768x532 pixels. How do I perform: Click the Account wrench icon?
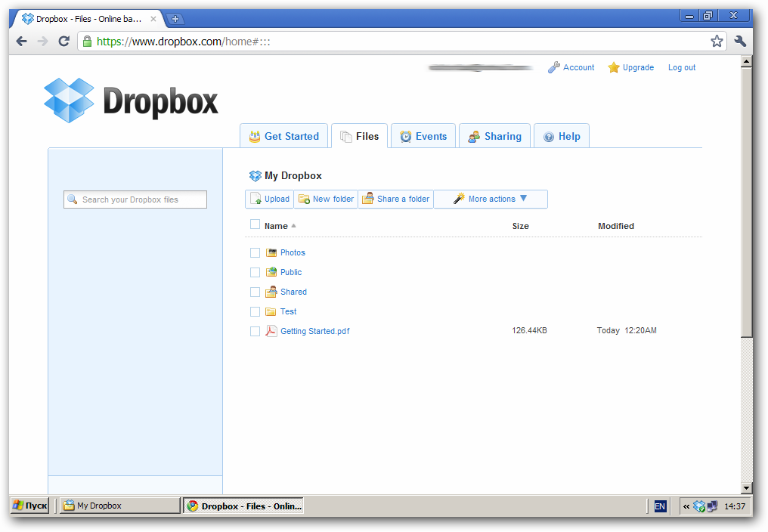(x=553, y=67)
